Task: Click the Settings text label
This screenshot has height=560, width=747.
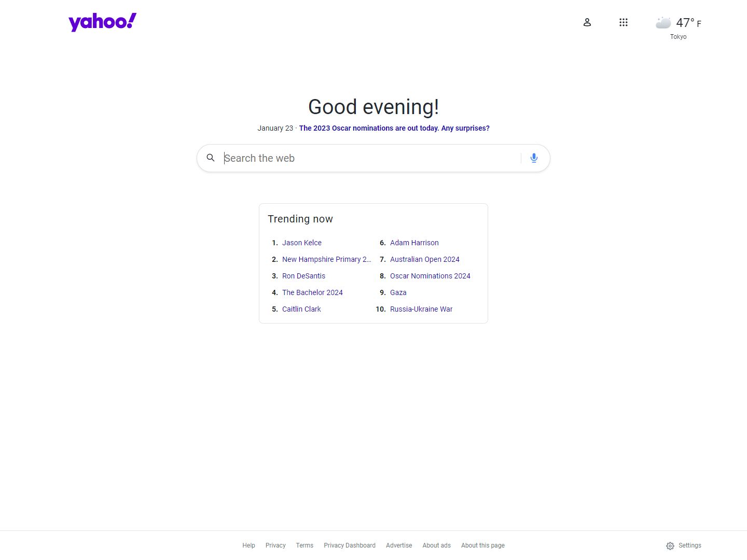Action: point(690,545)
